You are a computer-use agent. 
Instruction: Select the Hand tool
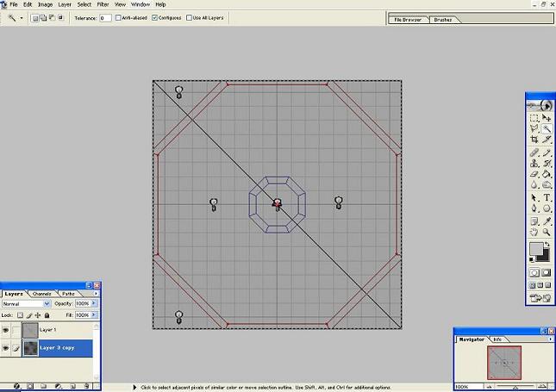pyautogui.click(x=534, y=232)
